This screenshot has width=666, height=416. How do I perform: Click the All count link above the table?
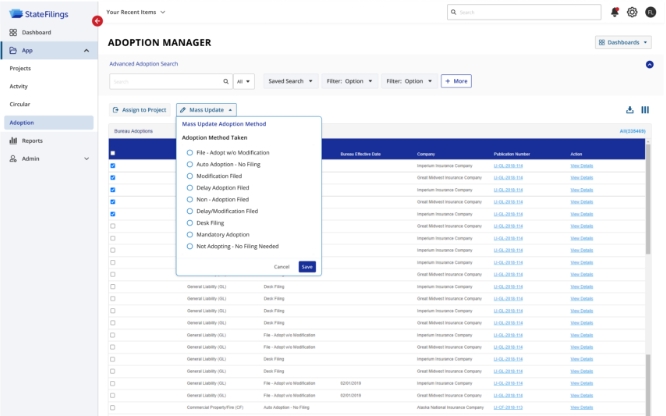pos(632,131)
